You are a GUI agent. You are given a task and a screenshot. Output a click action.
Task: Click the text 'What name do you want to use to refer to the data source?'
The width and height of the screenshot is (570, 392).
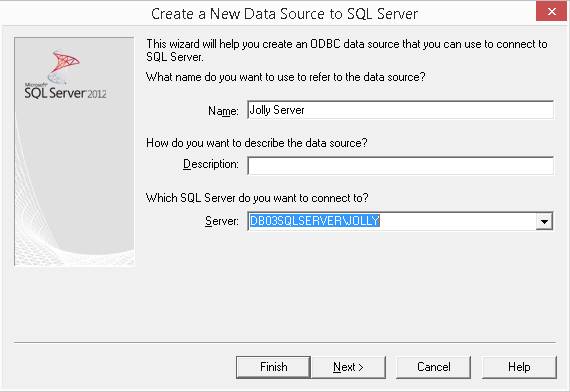point(285,77)
